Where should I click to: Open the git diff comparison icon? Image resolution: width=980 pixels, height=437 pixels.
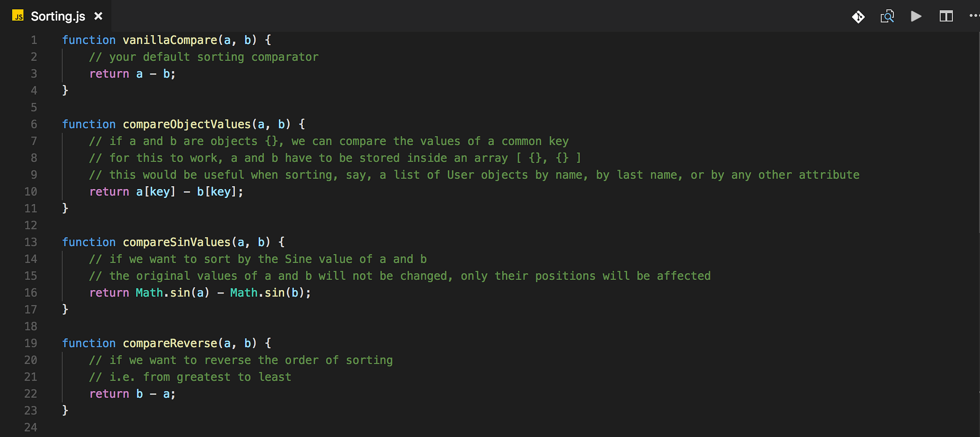(858, 16)
